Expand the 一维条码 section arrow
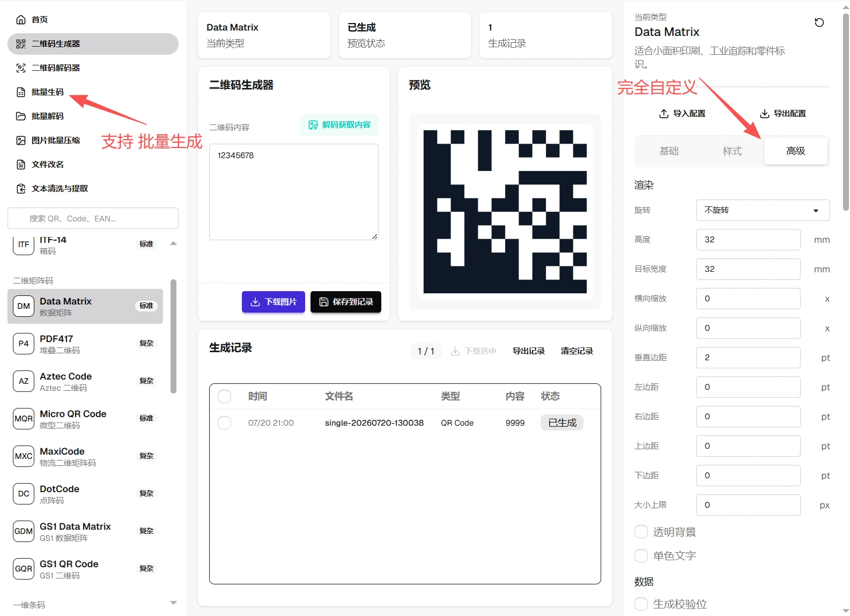 173,603
